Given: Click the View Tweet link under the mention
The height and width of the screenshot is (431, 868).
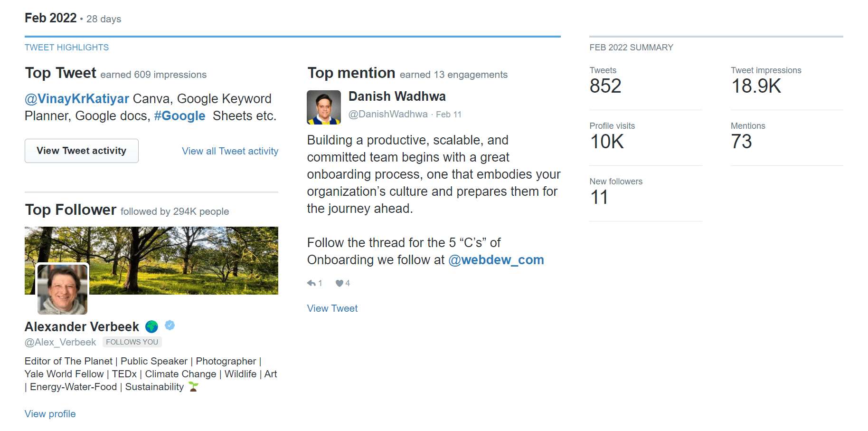Looking at the screenshot, I should click(332, 308).
